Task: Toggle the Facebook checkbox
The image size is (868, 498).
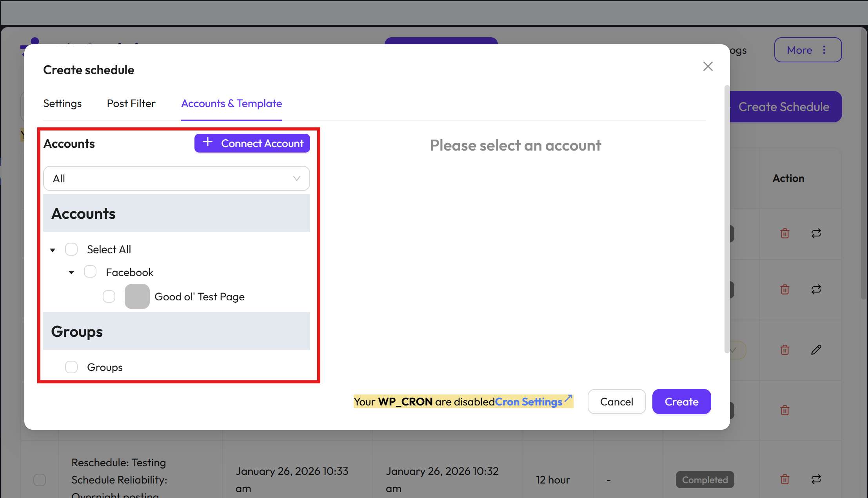Action: click(90, 272)
